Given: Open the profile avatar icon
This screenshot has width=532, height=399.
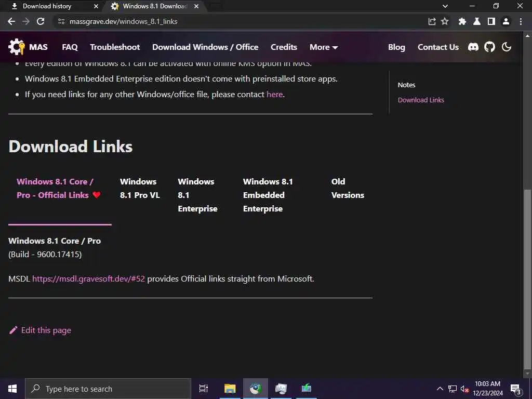Looking at the screenshot, I should (506, 21).
